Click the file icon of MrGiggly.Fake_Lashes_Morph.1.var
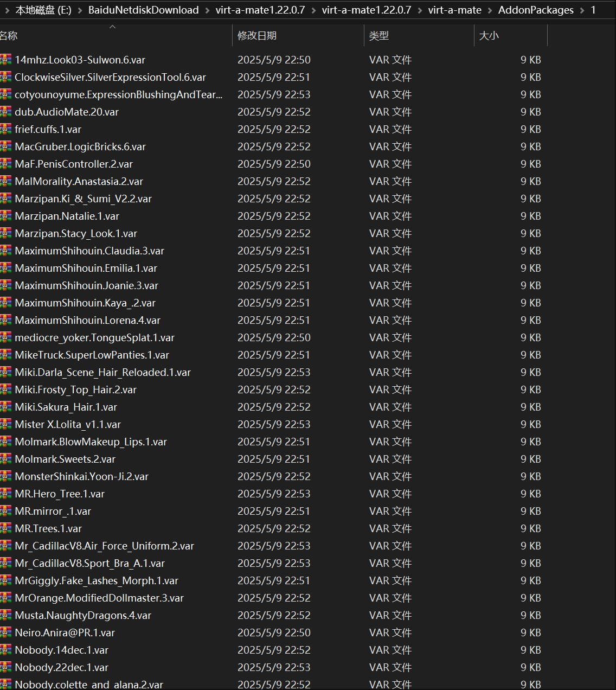The width and height of the screenshot is (616, 690). tap(5, 580)
